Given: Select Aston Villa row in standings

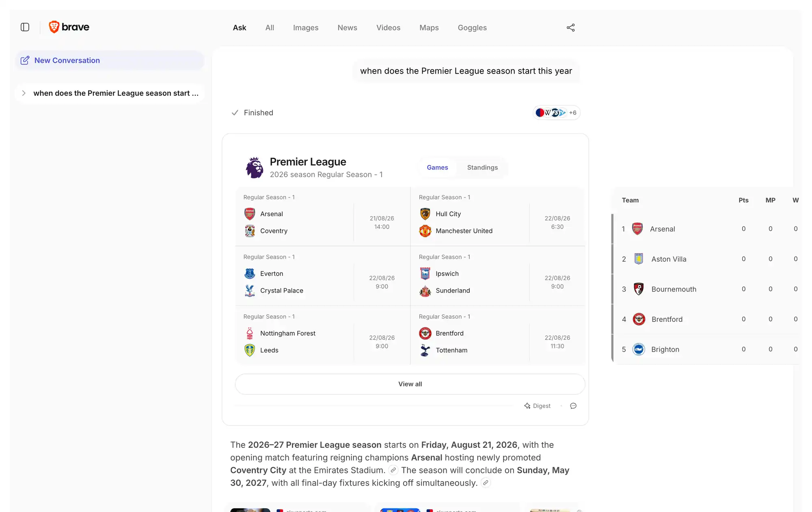Looking at the screenshot, I should [x=706, y=259].
